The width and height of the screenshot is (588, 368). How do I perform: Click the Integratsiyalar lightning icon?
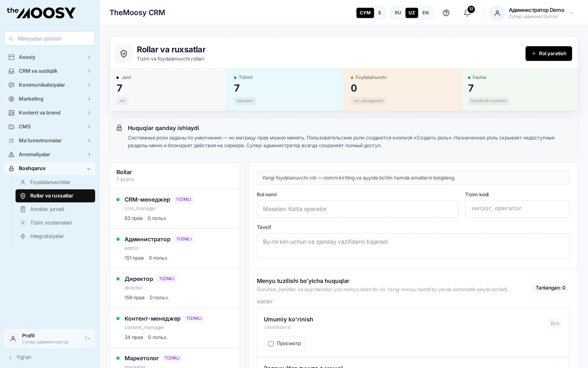(x=23, y=236)
